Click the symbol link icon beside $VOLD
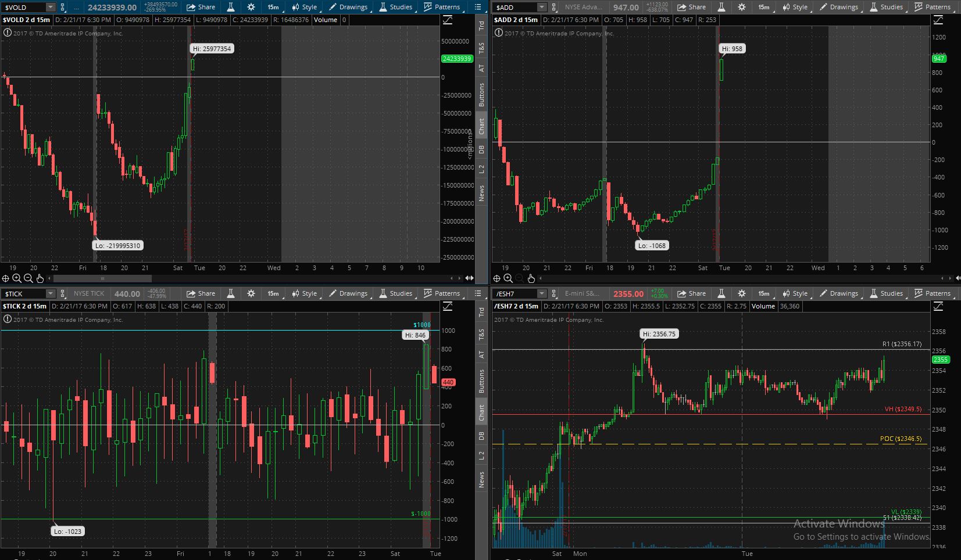The height and width of the screenshot is (560, 961). coord(63,7)
